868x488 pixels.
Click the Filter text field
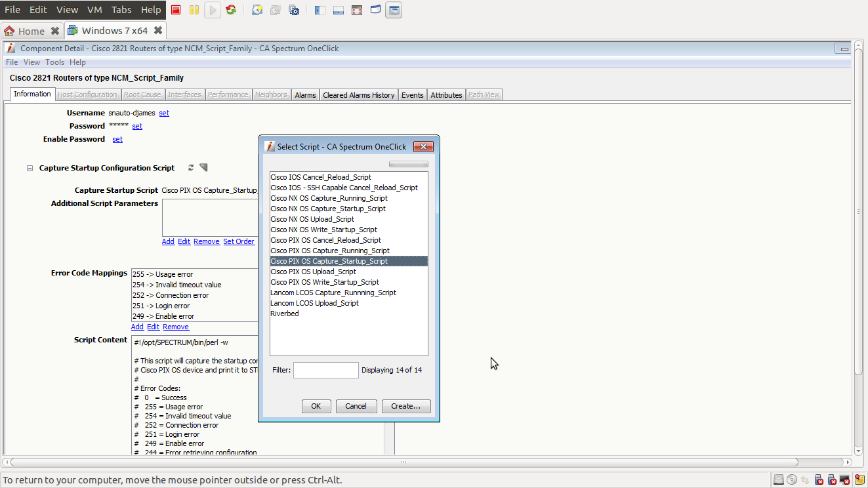click(x=325, y=370)
